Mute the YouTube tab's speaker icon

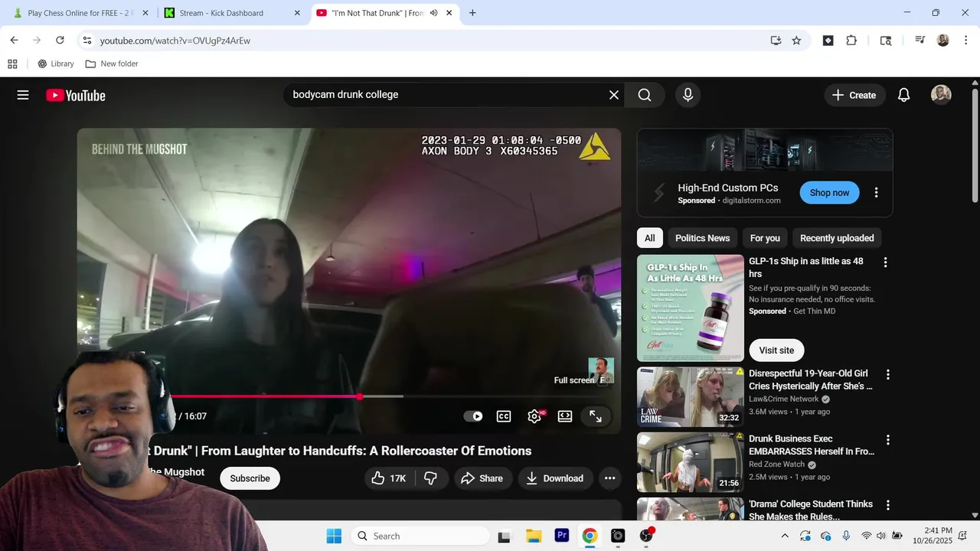[434, 13]
